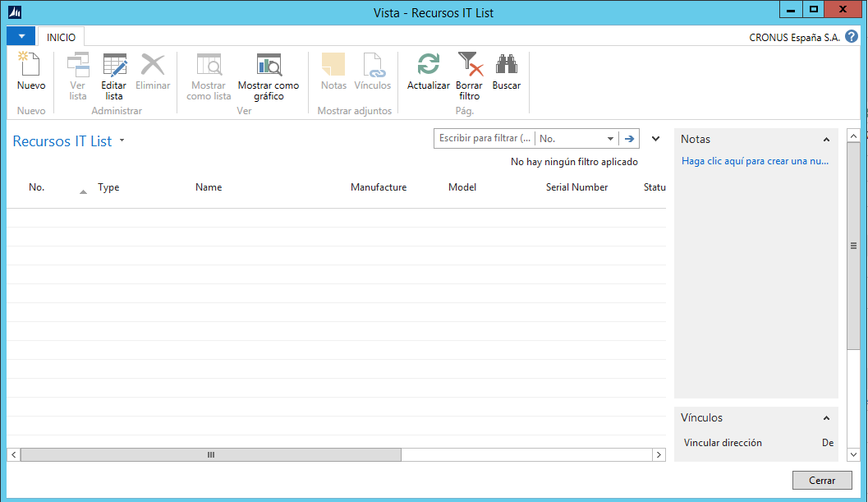Expand the filter pane chevron
Viewport: 868px width, 502px height.
[x=655, y=139]
